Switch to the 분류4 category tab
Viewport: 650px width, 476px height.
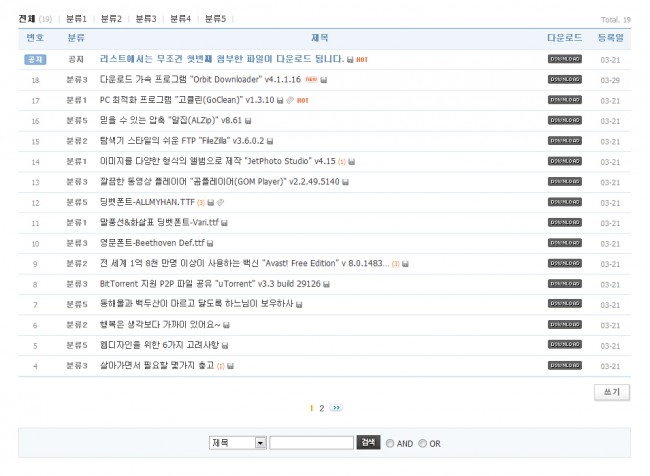pos(181,19)
